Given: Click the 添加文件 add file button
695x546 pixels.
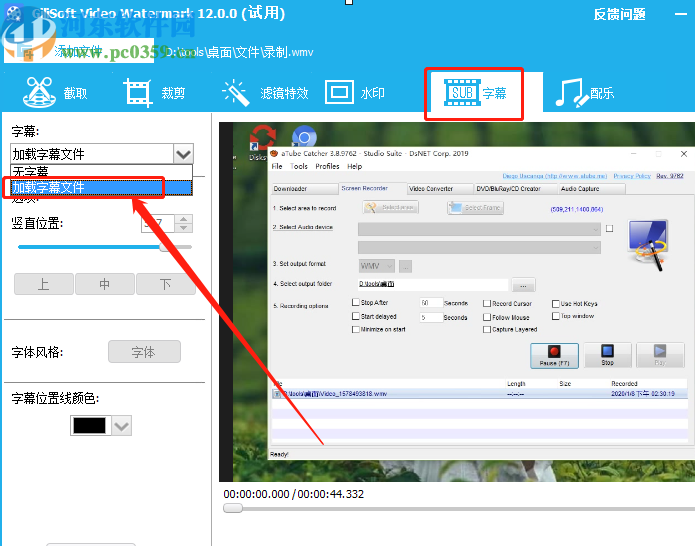Looking at the screenshot, I should (x=79, y=51).
